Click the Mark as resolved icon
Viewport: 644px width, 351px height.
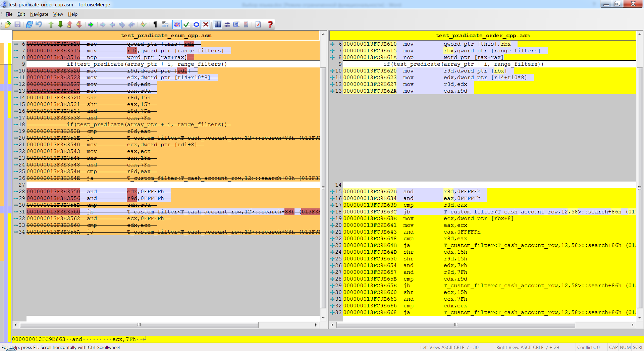143,24
